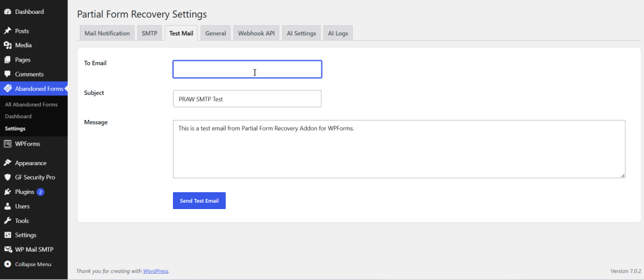Open All Abandoned Forms submenu item
The width and height of the screenshot is (644, 280).
[31, 105]
